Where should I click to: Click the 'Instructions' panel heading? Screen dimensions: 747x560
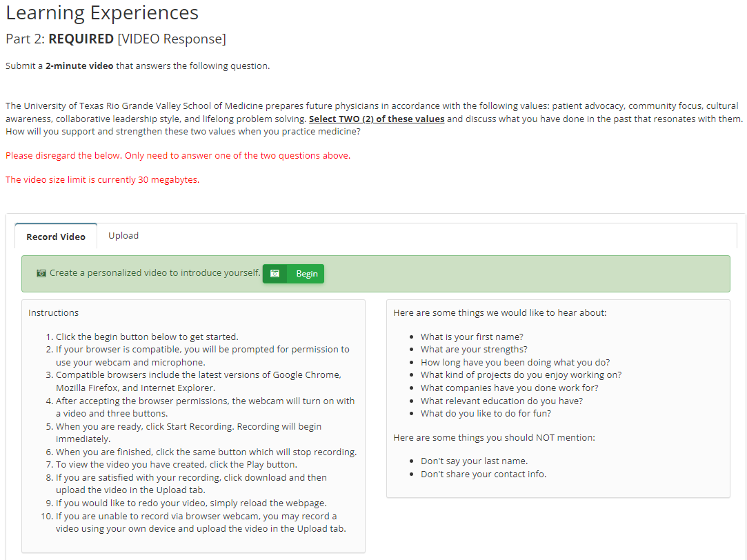tap(53, 313)
